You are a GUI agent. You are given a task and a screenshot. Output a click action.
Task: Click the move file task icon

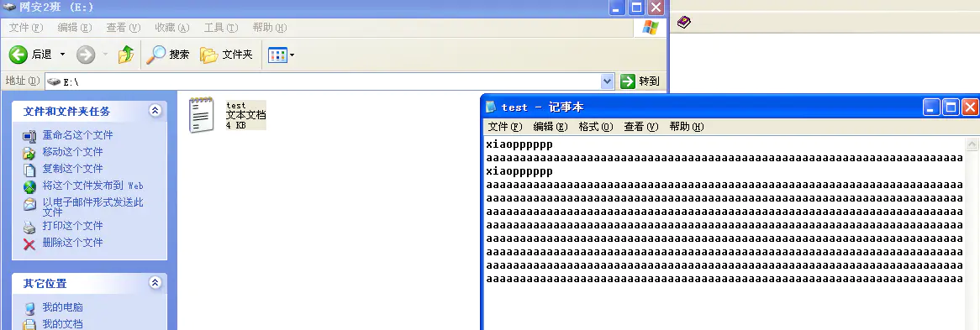[x=29, y=153]
